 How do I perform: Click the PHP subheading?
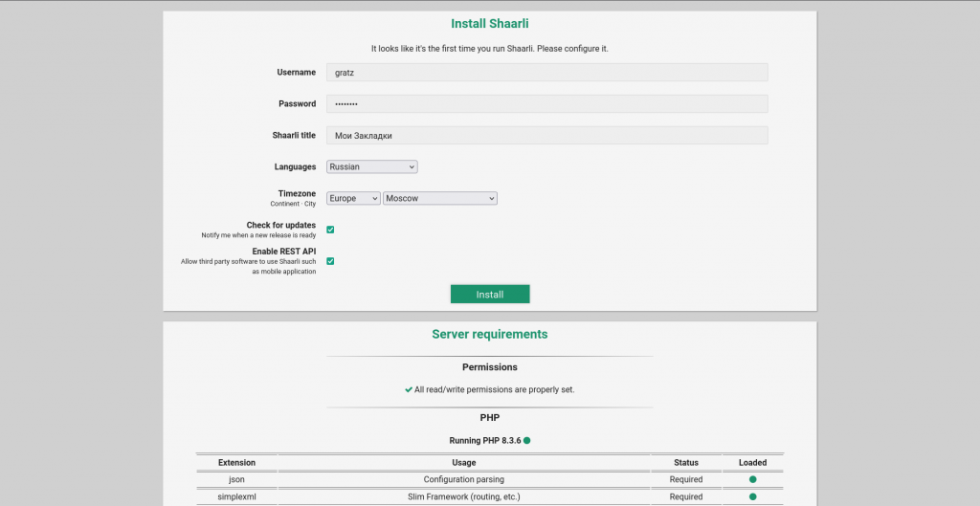[490, 417]
